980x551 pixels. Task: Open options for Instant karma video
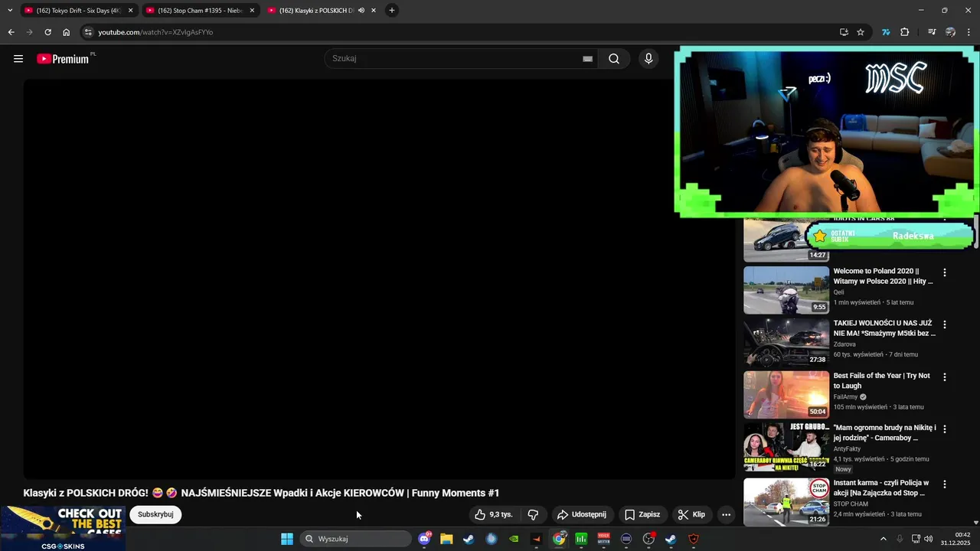point(945,484)
